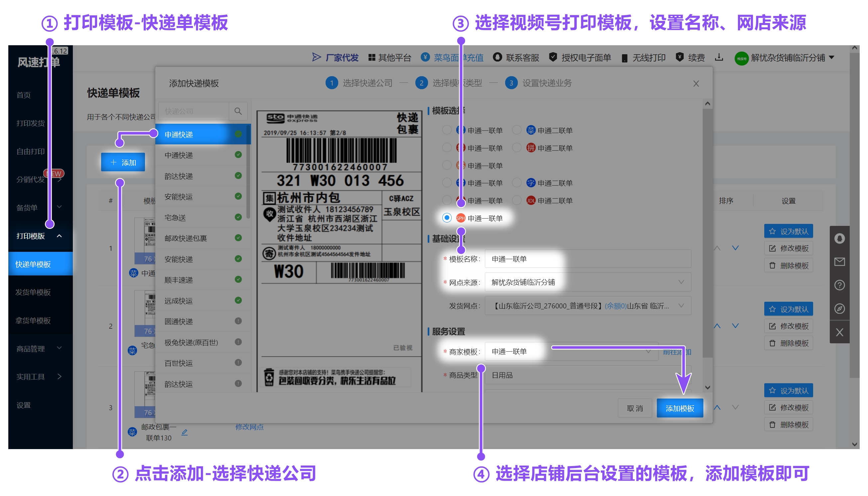The height and width of the screenshot is (496, 868).
Task: Click the dialog's vertical scrollbar
Action: tap(707, 233)
